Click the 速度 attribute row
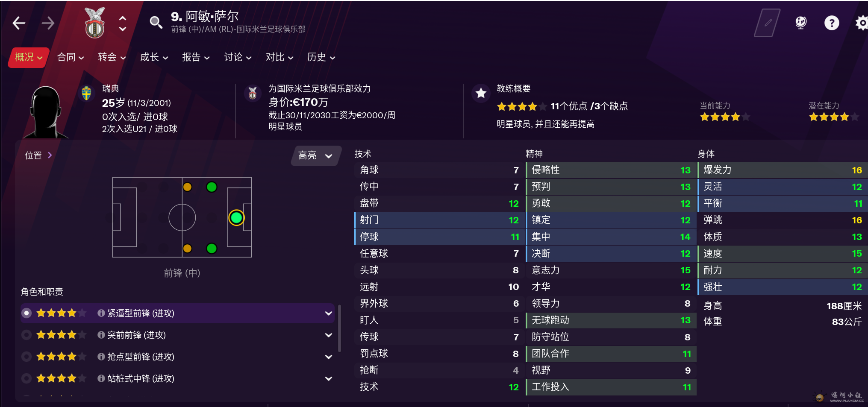This screenshot has width=868, height=407. point(783,253)
